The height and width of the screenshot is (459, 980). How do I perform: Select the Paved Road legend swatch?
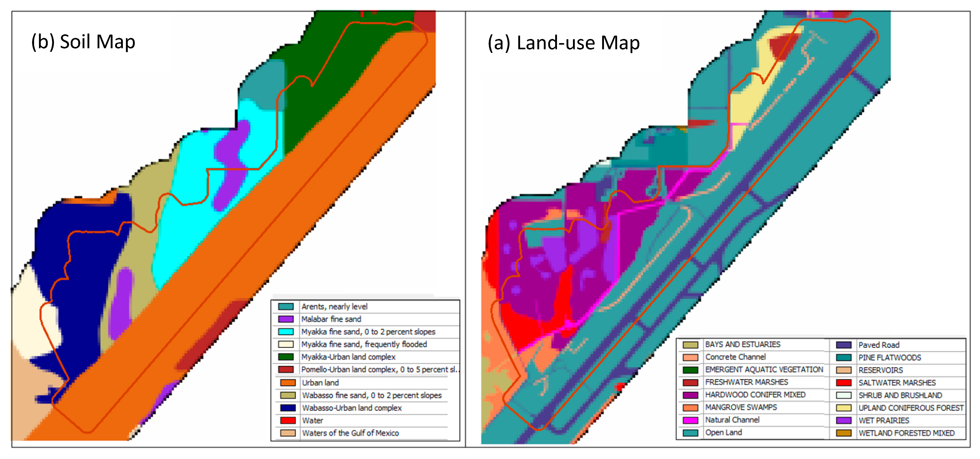tap(843, 345)
